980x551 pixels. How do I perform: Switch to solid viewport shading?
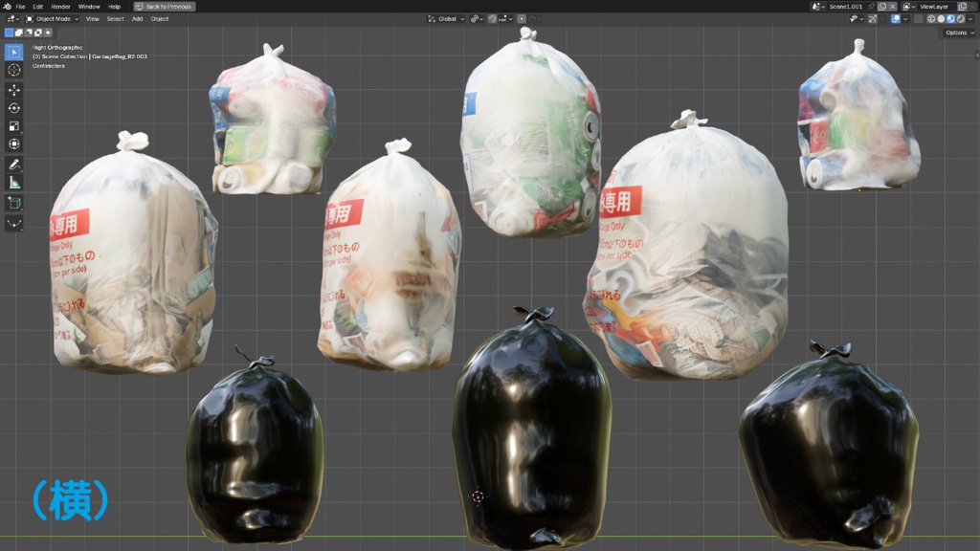(x=942, y=19)
